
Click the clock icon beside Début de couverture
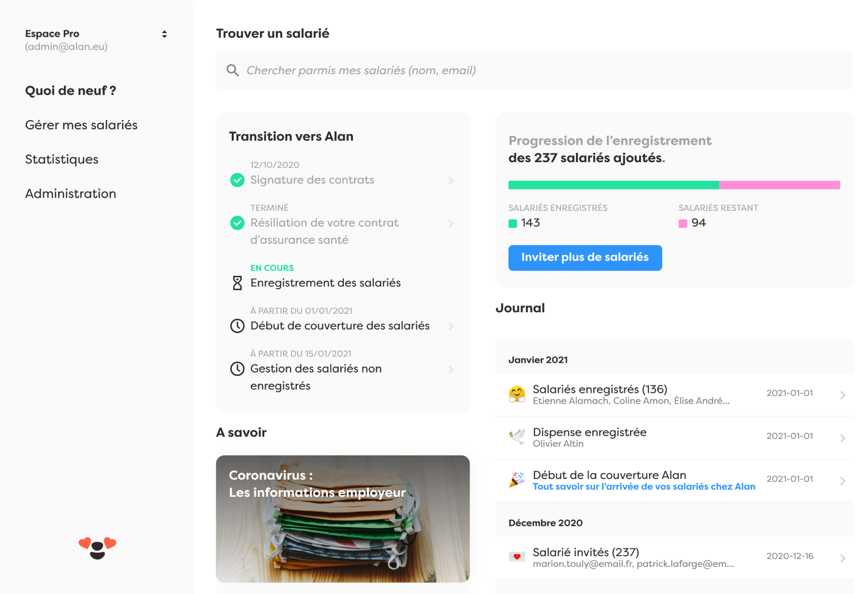click(237, 326)
